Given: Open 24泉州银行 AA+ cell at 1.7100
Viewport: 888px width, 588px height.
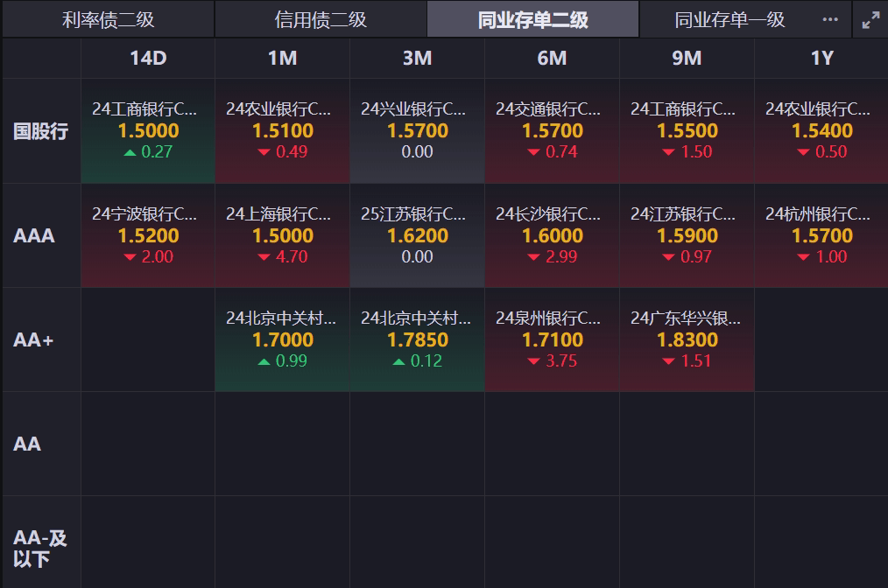Looking at the screenshot, I should point(552,339).
